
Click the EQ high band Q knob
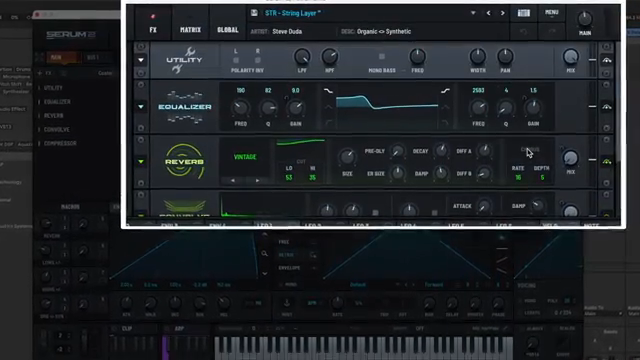(x=506, y=108)
